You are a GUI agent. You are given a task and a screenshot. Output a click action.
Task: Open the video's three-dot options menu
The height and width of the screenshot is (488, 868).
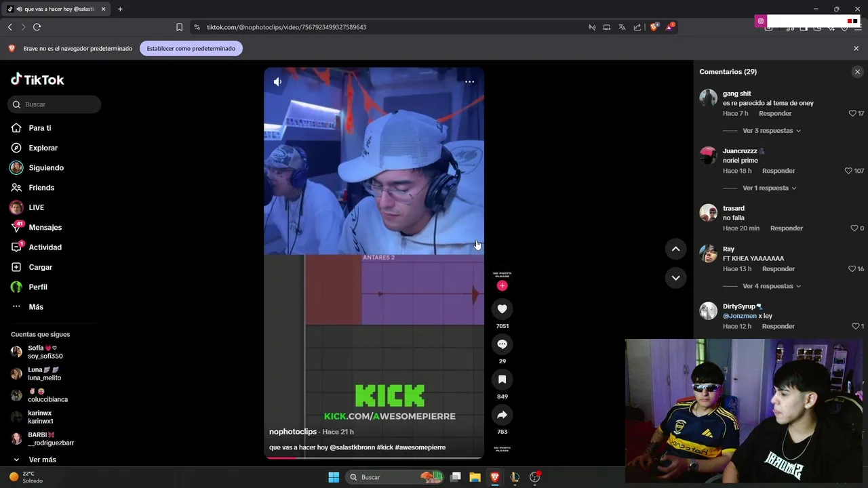(x=469, y=81)
